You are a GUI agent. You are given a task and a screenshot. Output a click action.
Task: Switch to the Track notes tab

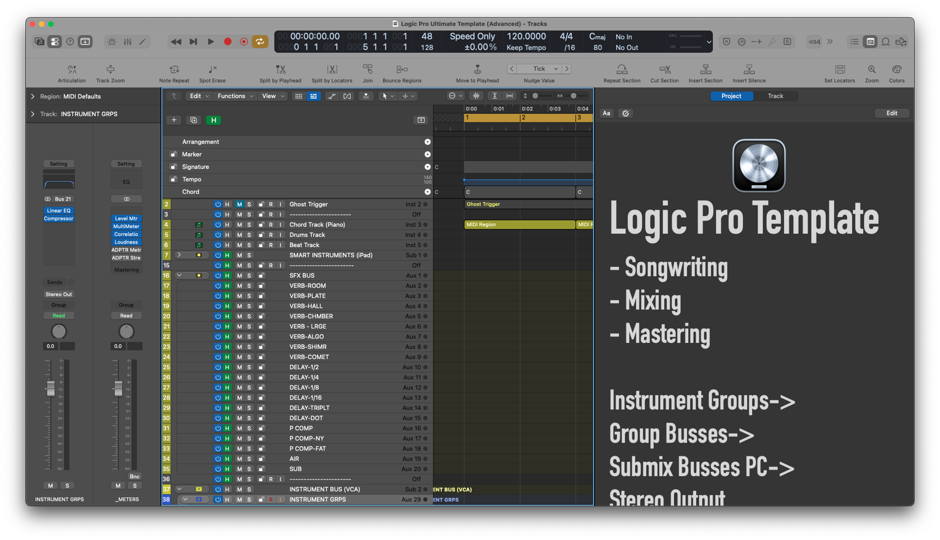[x=775, y=96]
